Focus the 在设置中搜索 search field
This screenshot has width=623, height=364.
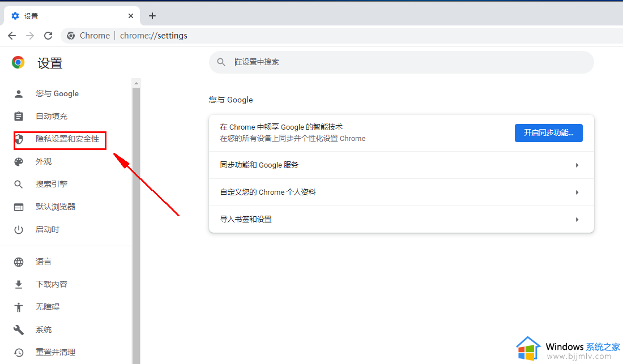click(x=402, y=62)
